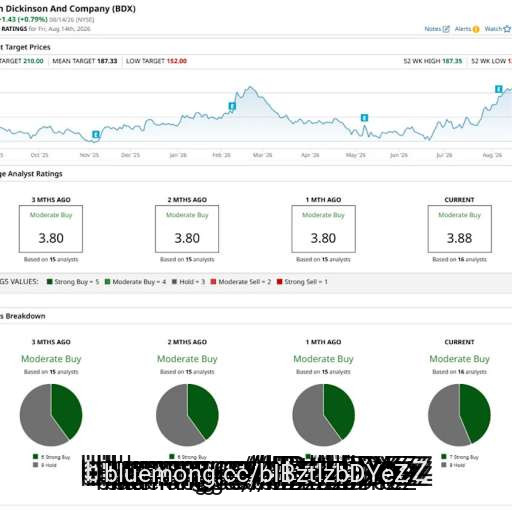Click the Jul '26 axis label
Screen dimensions: 512x512
click(444, 155)
